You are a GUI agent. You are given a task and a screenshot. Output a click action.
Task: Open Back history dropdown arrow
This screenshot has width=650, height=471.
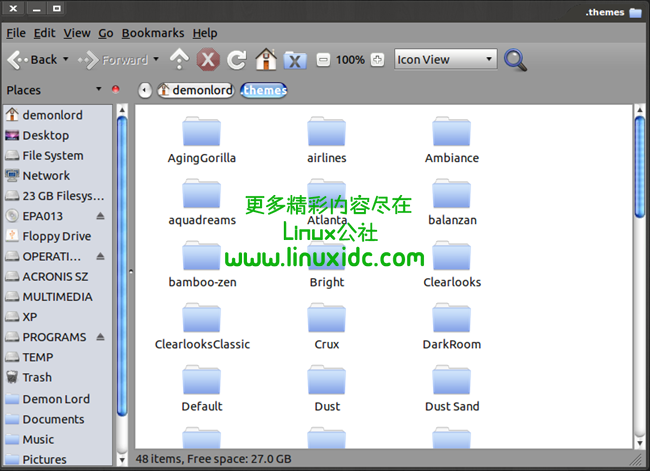(x=65, y=59)
